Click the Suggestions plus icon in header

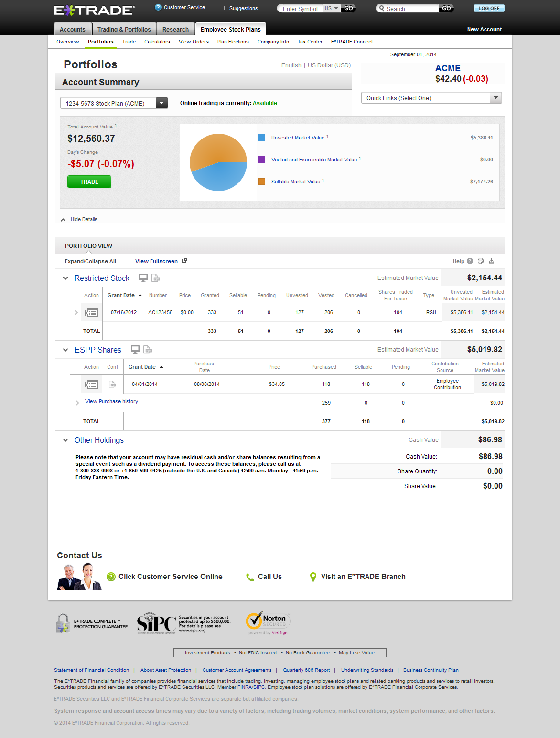coord(226,8)
